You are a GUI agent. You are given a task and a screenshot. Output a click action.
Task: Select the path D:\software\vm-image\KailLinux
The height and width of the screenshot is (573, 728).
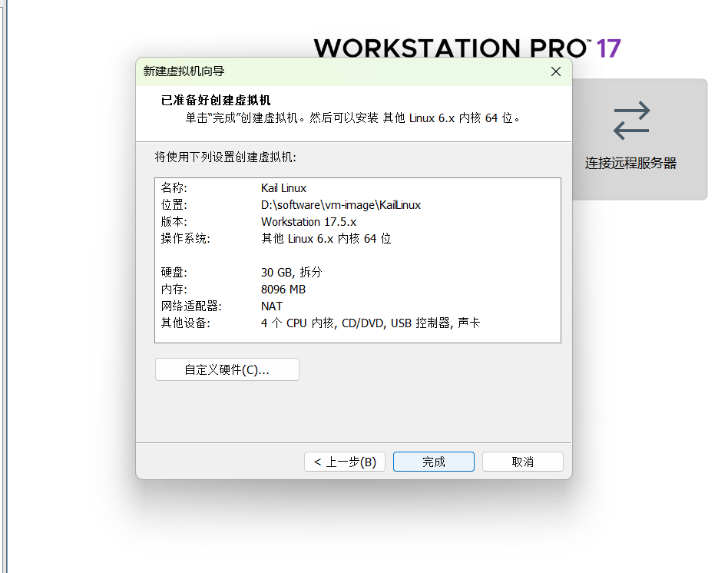click(341, 205)
